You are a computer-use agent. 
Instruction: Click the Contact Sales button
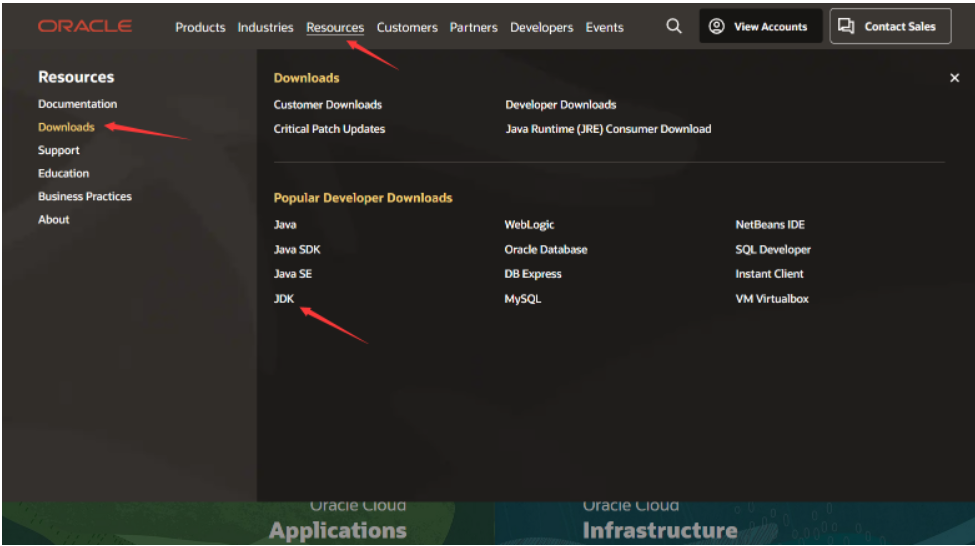(x=890, y=27)
